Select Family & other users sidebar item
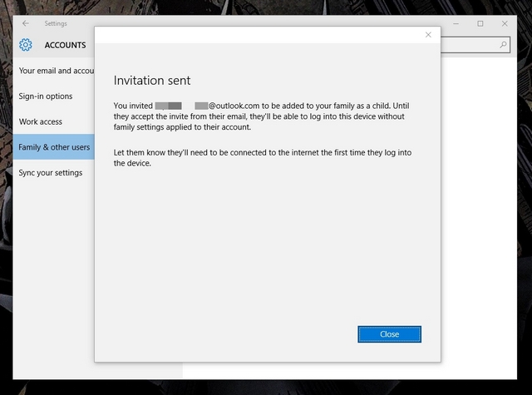Screen dimensions: 532x395 pyautogui.click(x=54, y=147)
